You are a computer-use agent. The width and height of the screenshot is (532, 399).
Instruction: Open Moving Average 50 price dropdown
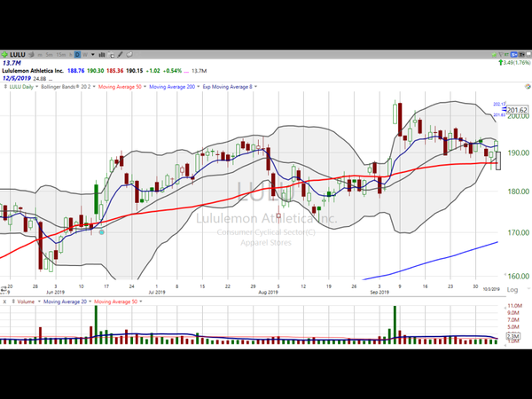pyautogui.click(x=145, y=87)
